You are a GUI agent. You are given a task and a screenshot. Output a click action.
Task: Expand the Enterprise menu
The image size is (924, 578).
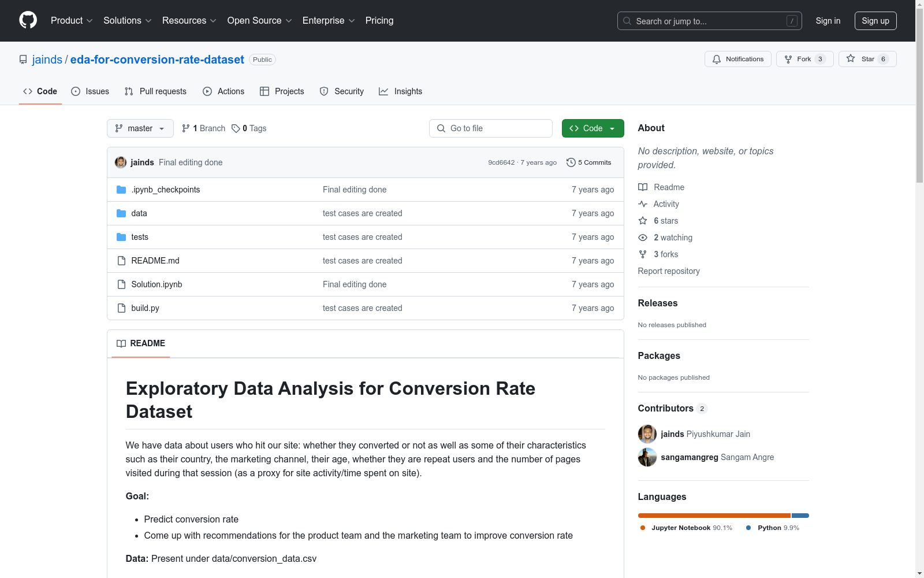(329, 21)
